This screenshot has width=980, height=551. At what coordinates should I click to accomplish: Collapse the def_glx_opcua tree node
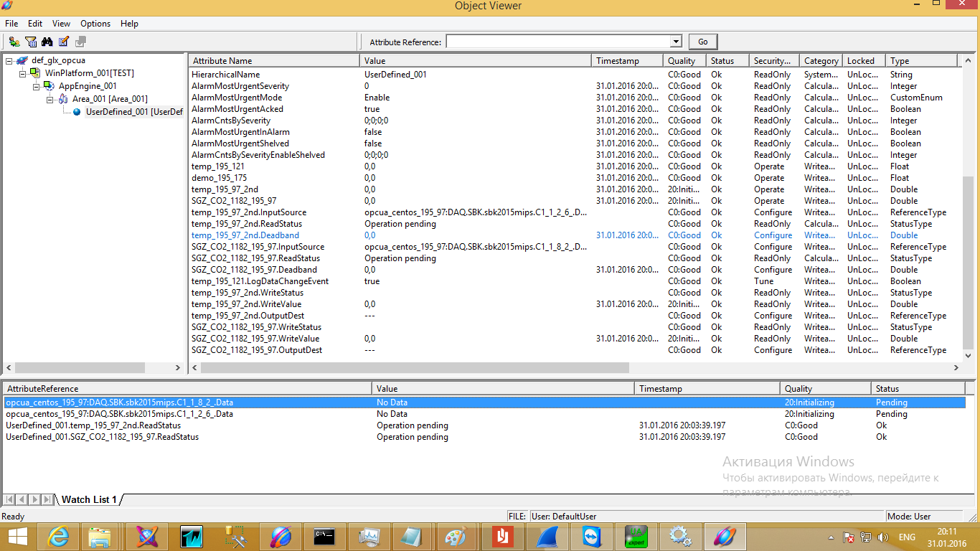pyautogui.click(x=9, y=61)
